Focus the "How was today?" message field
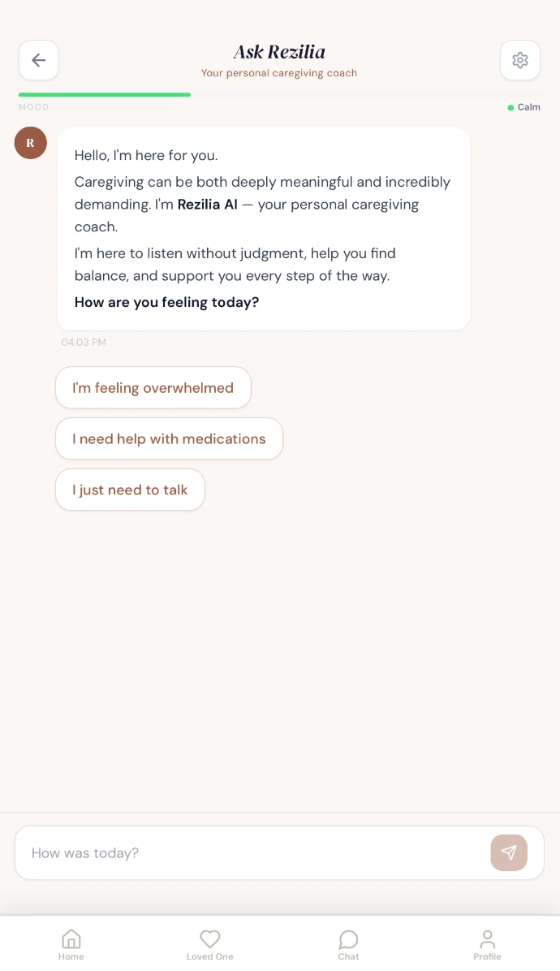 252,852
